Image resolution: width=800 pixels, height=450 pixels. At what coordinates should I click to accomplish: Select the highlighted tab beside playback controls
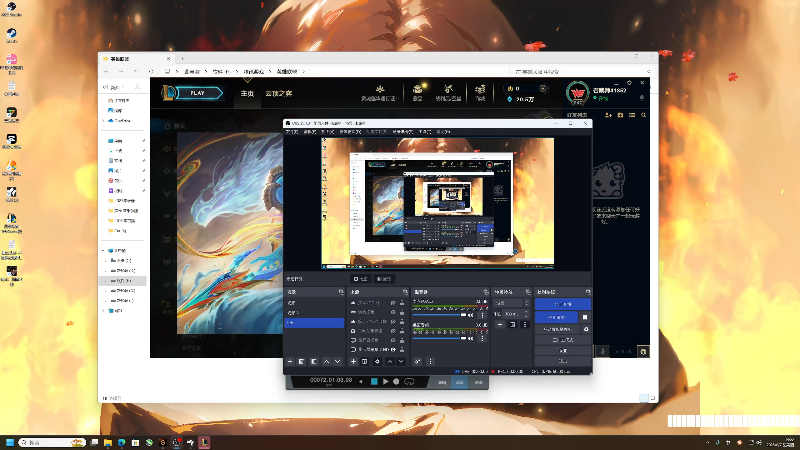(459, 382)
